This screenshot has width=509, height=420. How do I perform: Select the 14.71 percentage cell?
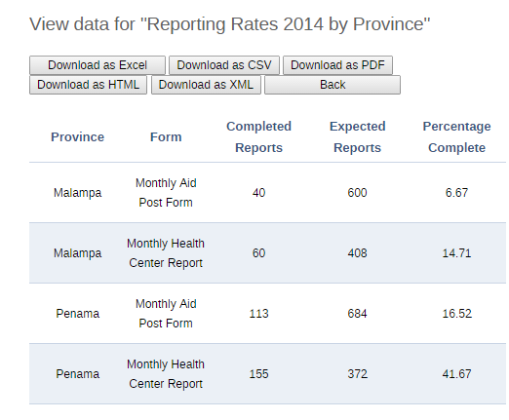pos(456,253)
